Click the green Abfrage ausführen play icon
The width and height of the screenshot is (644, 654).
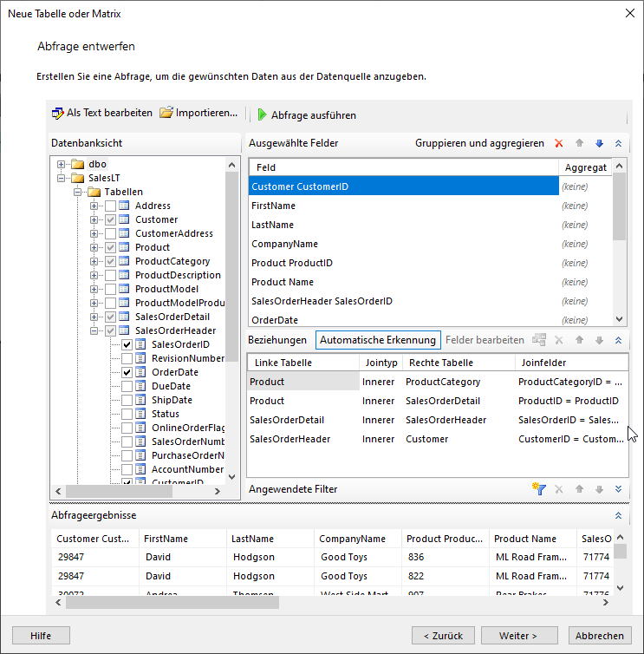(262, 114)
